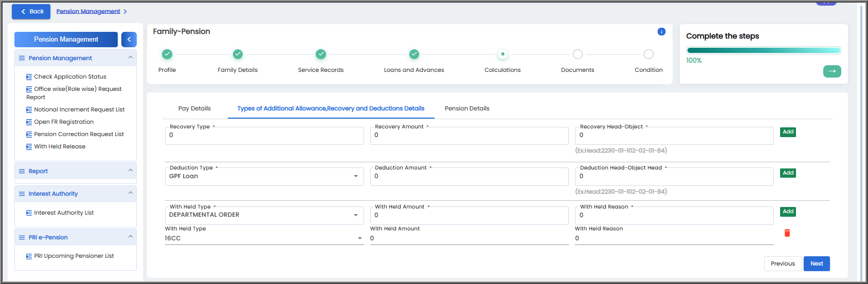Select the Documents step circle
Screen dimensions: 868x284
point(577,54)
